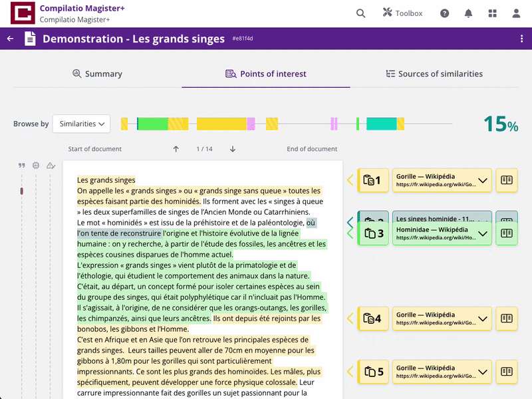Click the user account profile icon
Screen dimensions: 532x399
(x=516, y=13)
